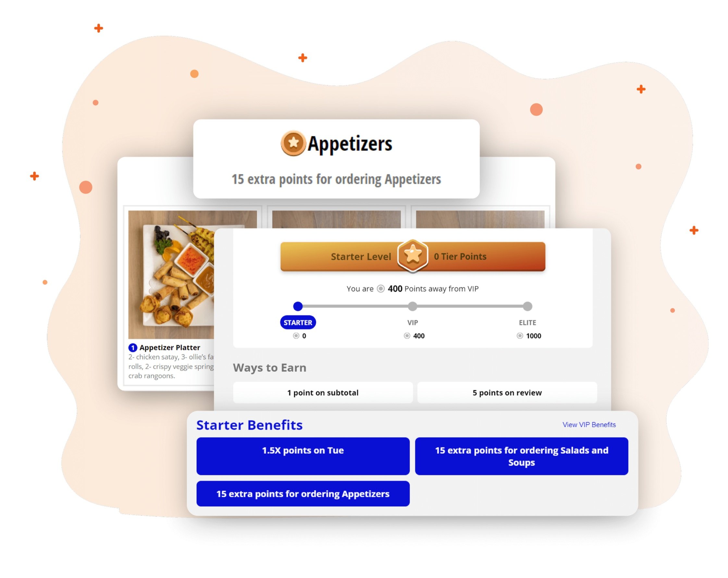Select the 1 point on subtotal card
This screenshot has width=728, height=578.
pyautogui.click(x=323, y=392)
